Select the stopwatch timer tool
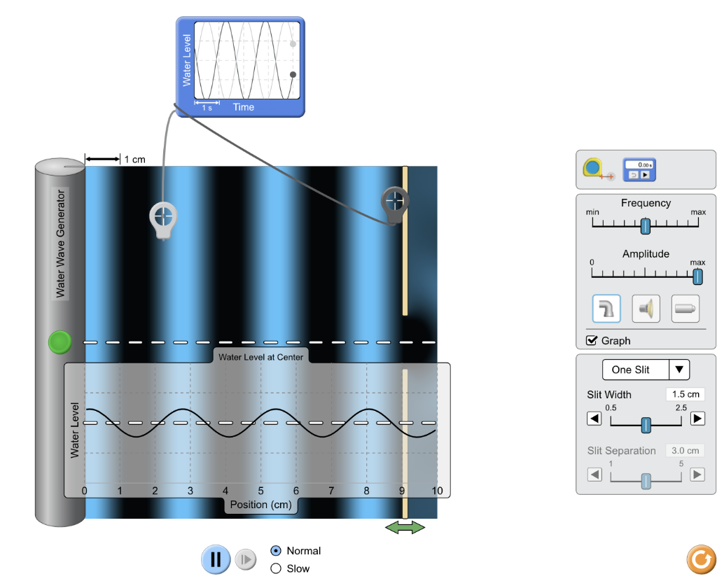717x588 pixels. [638, 169]
